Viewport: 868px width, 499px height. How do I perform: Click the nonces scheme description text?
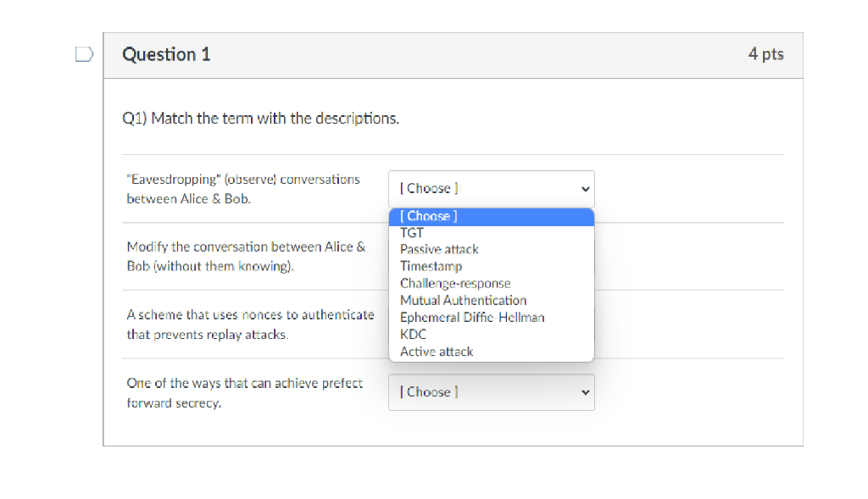click(250, 324)
